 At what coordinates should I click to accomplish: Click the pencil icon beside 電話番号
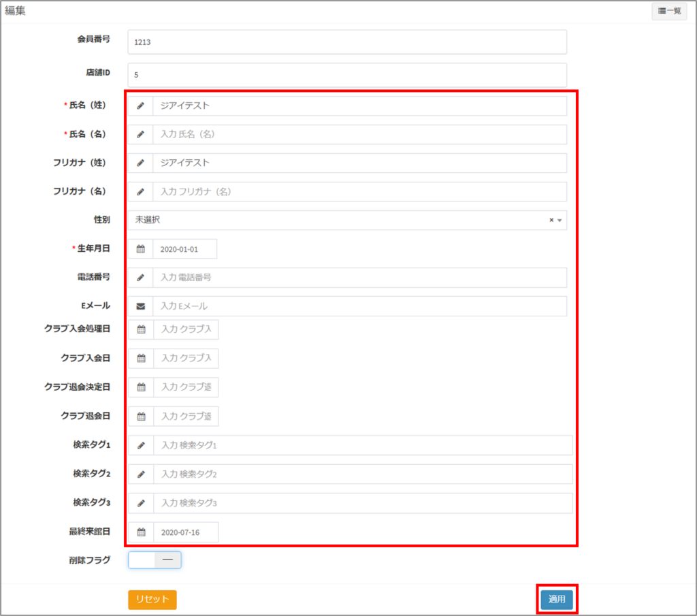(x=140, y=278)
